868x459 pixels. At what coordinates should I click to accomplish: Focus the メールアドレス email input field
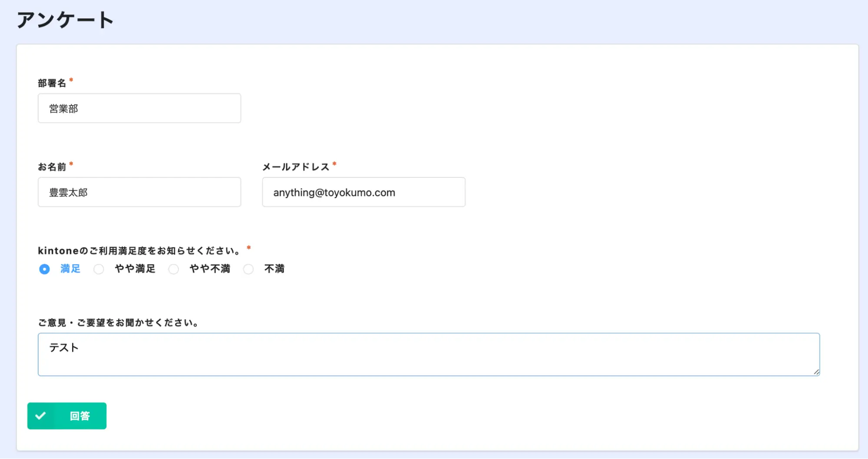pos(363,192)
